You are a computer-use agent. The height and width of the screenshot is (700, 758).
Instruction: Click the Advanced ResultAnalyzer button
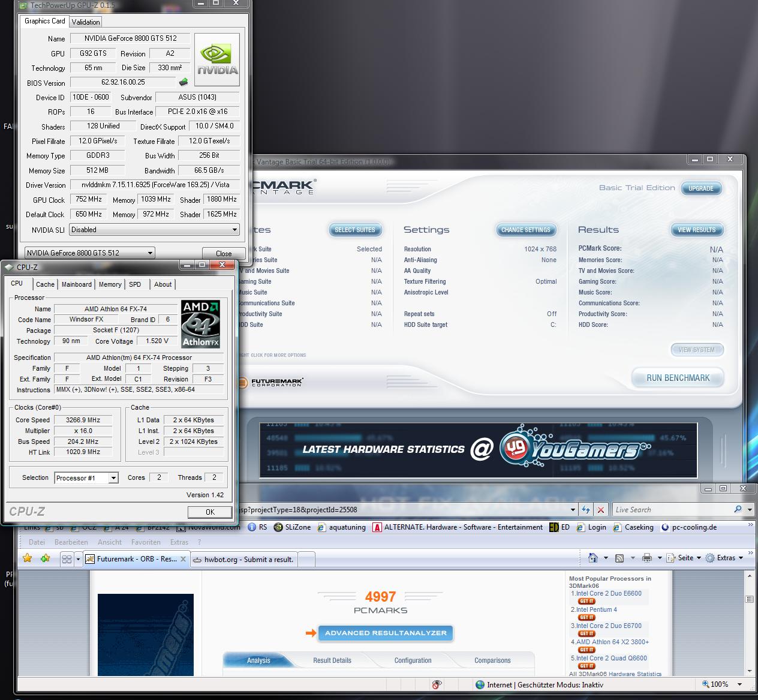(x=386, y=633)
